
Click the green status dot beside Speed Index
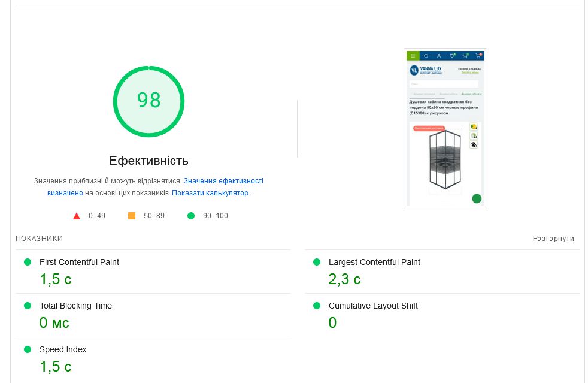28,349
